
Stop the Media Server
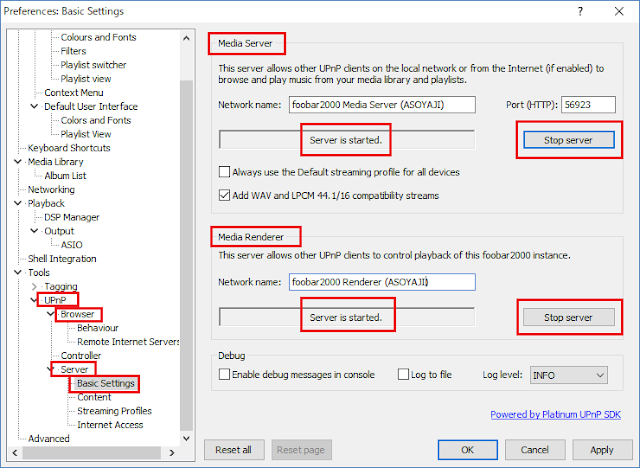[x=569, y=140]
